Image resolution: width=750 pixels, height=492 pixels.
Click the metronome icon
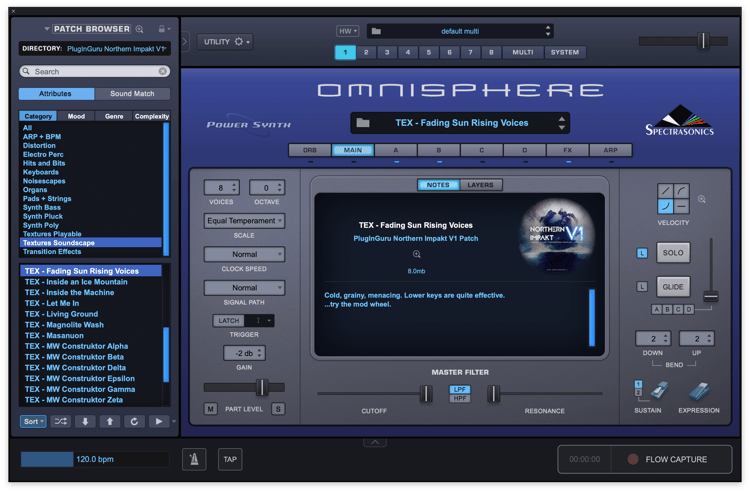pyautogui.click(x=194, y=459)
